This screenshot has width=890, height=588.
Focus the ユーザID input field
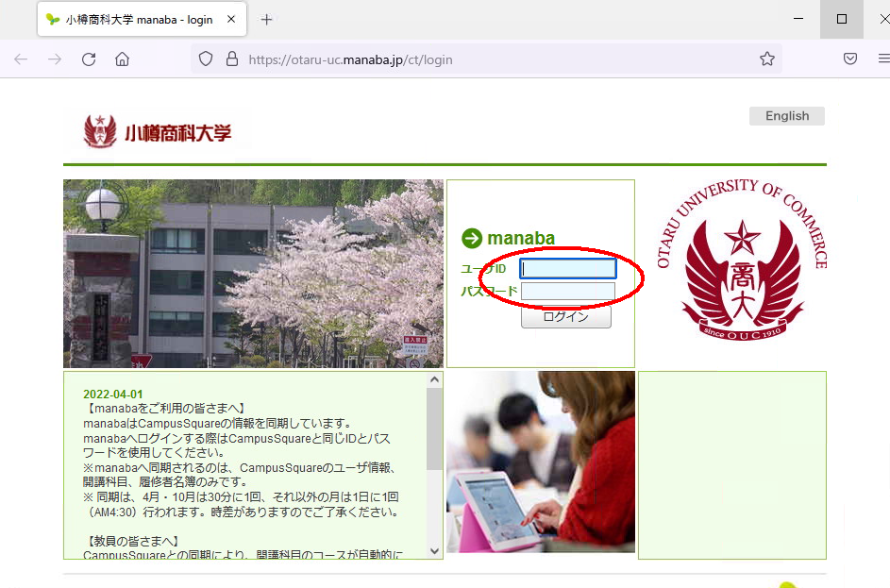coord(568,269)
